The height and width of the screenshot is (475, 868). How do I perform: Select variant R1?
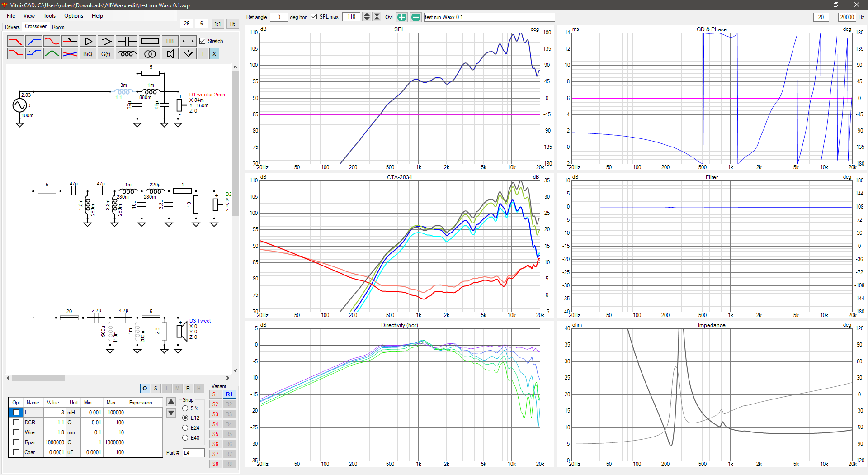(x=229, y=394)
